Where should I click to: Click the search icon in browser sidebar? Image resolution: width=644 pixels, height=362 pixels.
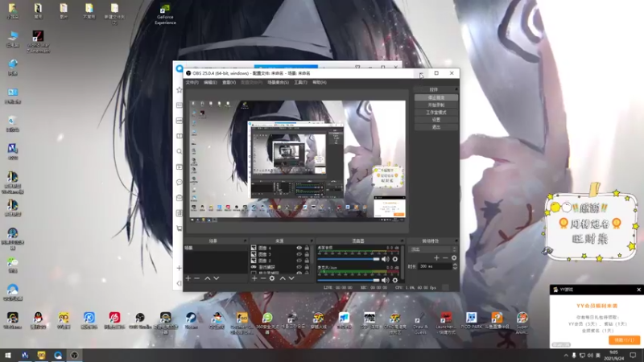179,151
